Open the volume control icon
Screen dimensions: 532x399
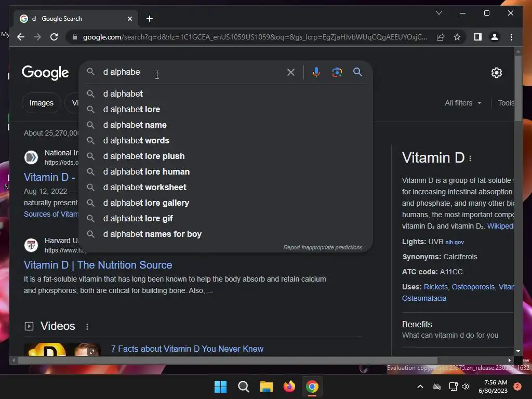click(x=465, y=387)
